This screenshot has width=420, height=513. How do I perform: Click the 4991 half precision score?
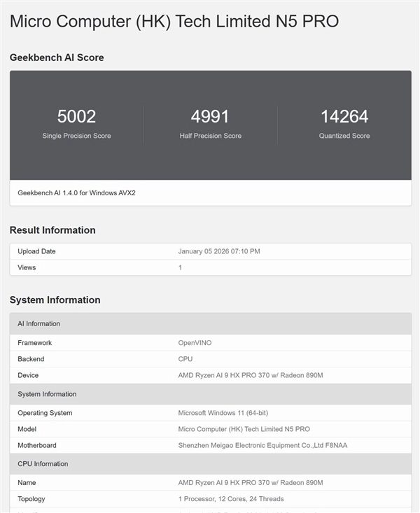210,116
